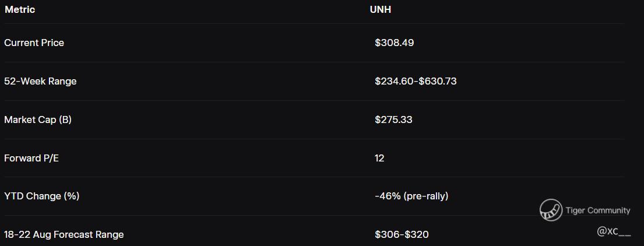Select the $308.49 current price value
Screen dimensions: 644x246
[394, 43]
